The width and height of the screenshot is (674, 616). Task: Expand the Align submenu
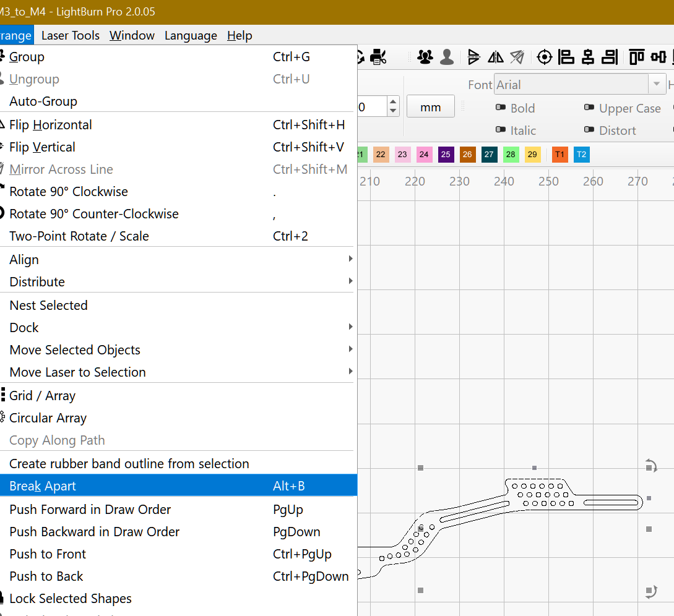[x=178, y=259]
